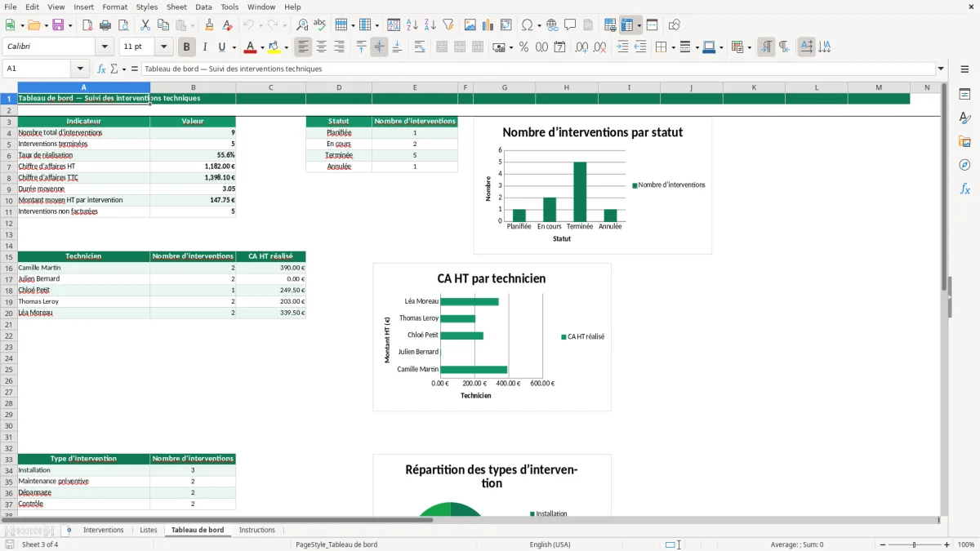Image resolution: width=980 pixels, height=551 pixels.
Task: Toggle Bold formatting
Action: 187,47
